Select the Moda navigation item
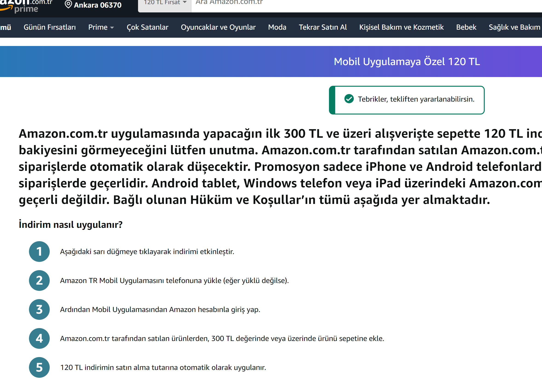 pos(277,27)
